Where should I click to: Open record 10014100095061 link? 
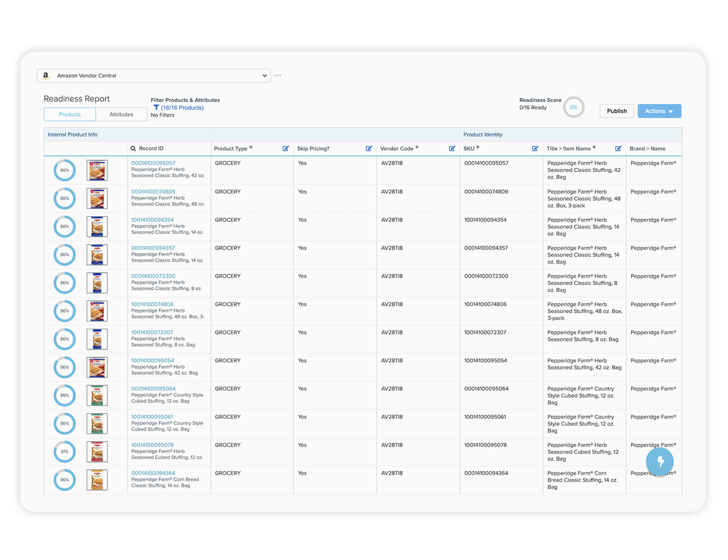tap(152, 417)
